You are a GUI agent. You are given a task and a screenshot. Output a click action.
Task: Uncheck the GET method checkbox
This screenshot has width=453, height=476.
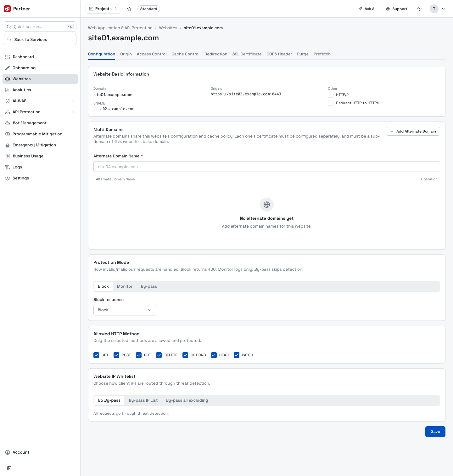point(96,355)
